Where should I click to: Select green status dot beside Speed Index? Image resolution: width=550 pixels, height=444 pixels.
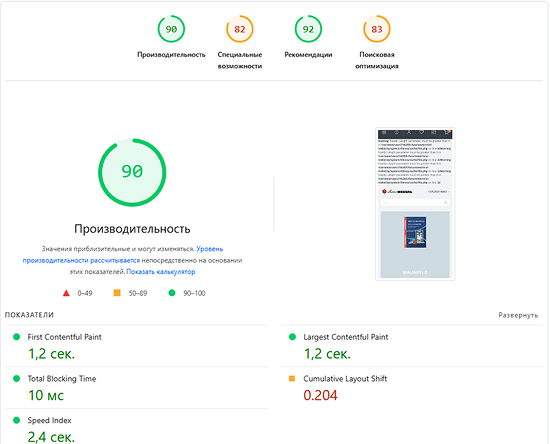click(16, 420)
